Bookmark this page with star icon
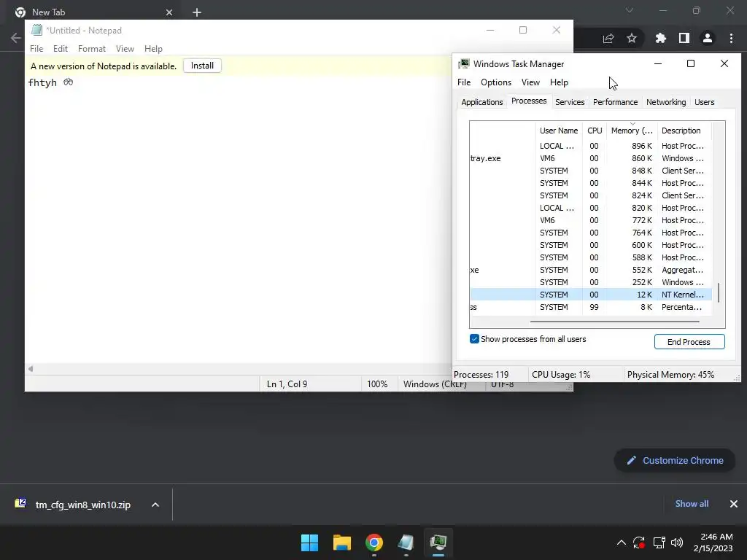The image size is (747, 560). pyautogui.click(x=632, y=38)
